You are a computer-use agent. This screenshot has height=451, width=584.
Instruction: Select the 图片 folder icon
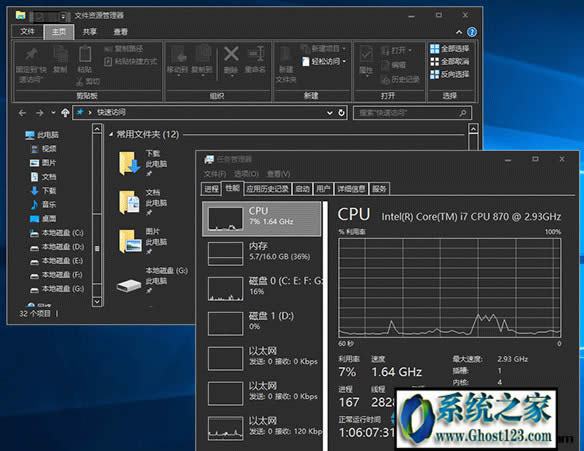tap(130, 241)
